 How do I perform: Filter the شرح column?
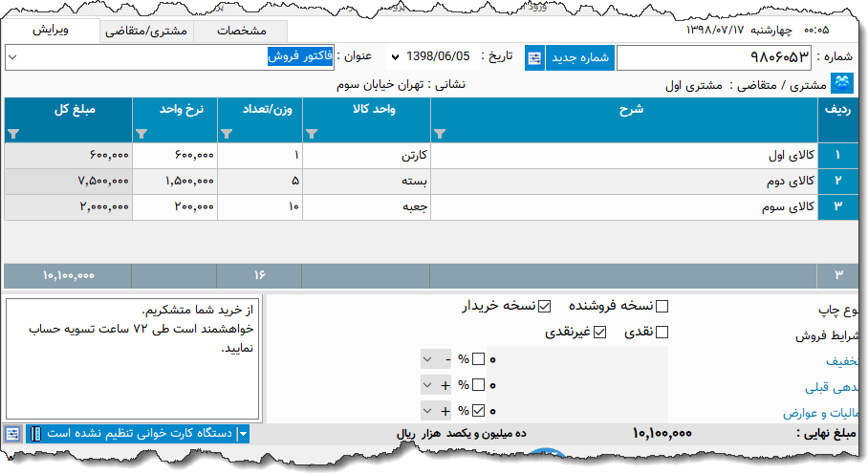click(x=440, y=134)
